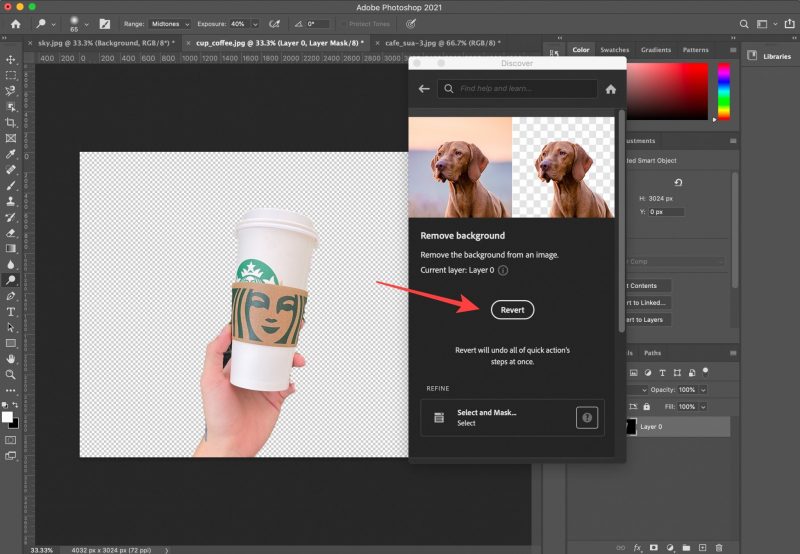This screenshot has height=554, width=800.
Task: Open the Edit Toolbar three-dots menu
Action: coord(10,390)
